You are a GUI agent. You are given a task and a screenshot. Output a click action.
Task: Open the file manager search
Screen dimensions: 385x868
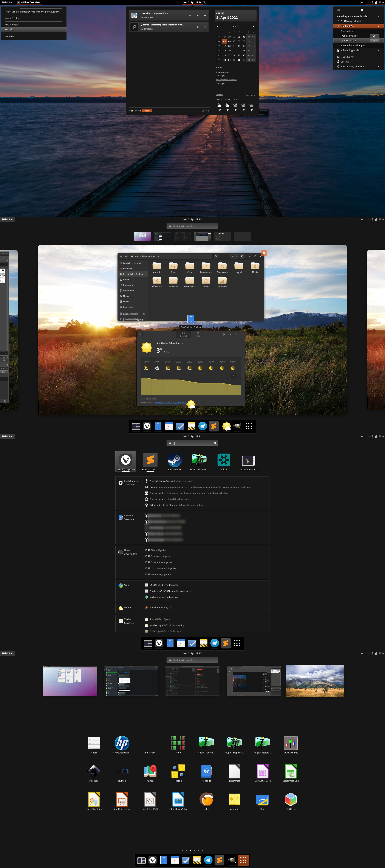tap(216, 256)
